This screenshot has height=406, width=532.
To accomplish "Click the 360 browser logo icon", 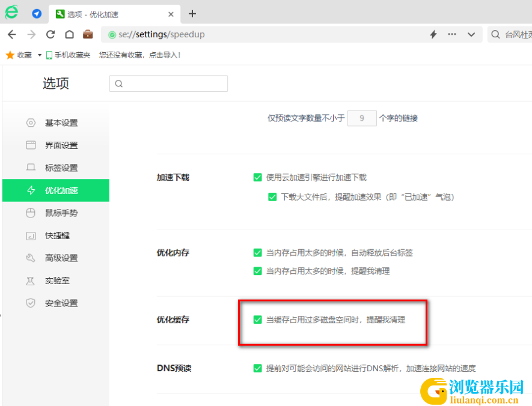I will click(x=12, y=13).
